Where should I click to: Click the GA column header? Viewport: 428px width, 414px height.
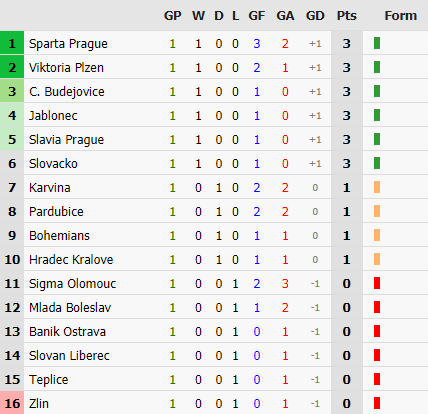(x=285, y=16)
